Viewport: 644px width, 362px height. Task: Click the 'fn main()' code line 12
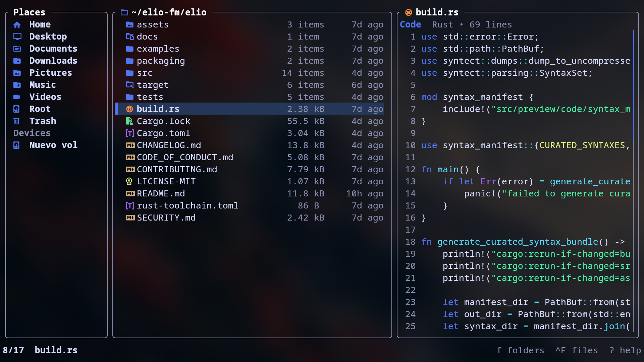tap(450, 170)
